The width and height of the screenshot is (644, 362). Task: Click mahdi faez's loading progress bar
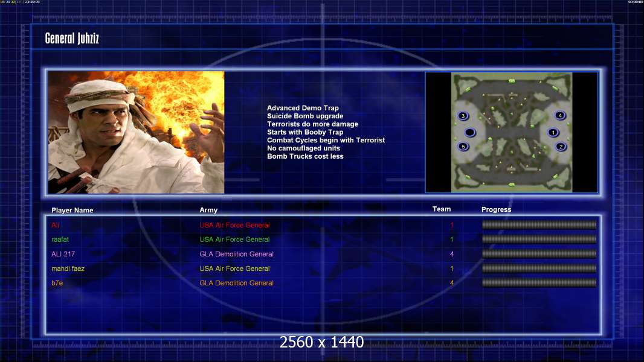point(539,268)
